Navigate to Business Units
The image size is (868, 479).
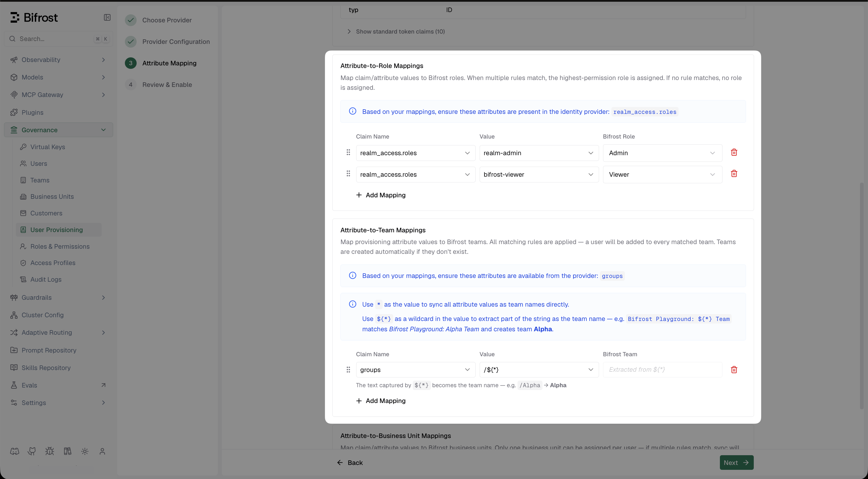pyautogui.click(x=52, y=196)
